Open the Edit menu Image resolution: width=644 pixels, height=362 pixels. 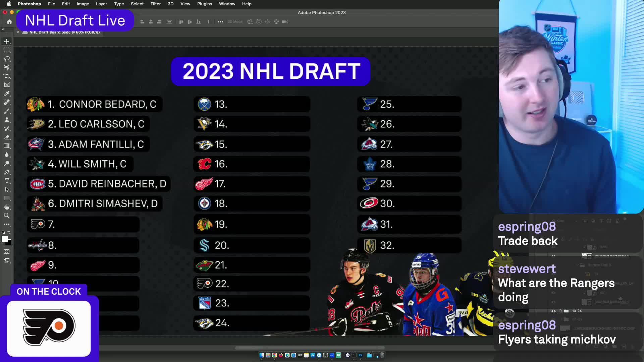pyautogui.click(x=66, y=4)
